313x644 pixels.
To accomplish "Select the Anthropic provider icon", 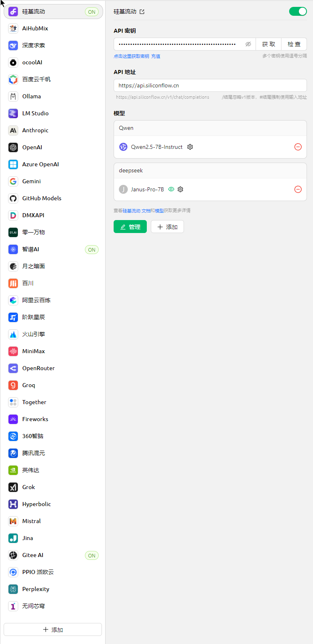I will (x=13, y=130).
